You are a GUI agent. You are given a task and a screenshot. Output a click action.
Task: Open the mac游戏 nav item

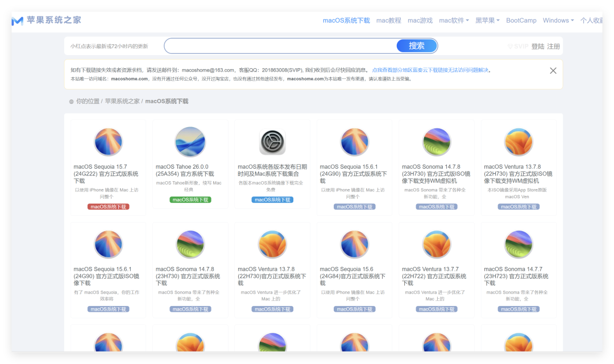[420, 20]
